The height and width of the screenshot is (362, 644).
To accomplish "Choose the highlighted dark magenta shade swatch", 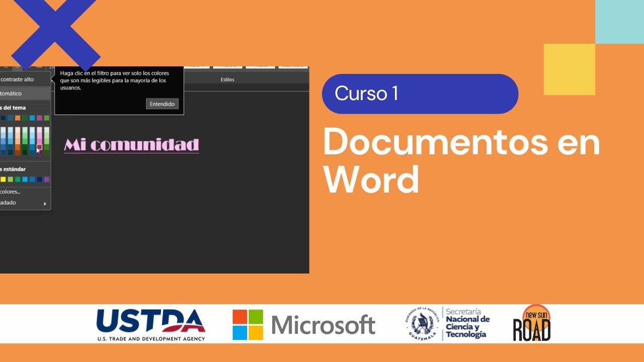I will point(39,147).
